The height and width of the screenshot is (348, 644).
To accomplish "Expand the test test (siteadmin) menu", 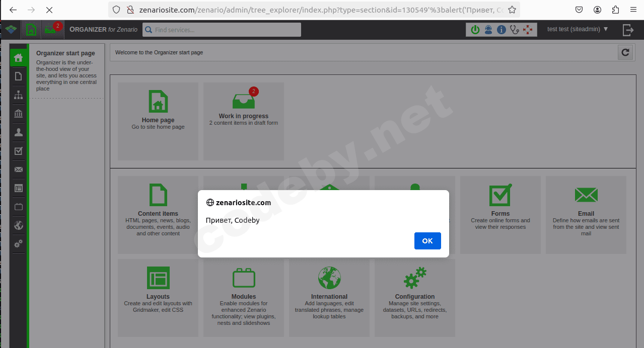I will pyautogui.click(x=578, y=29).
